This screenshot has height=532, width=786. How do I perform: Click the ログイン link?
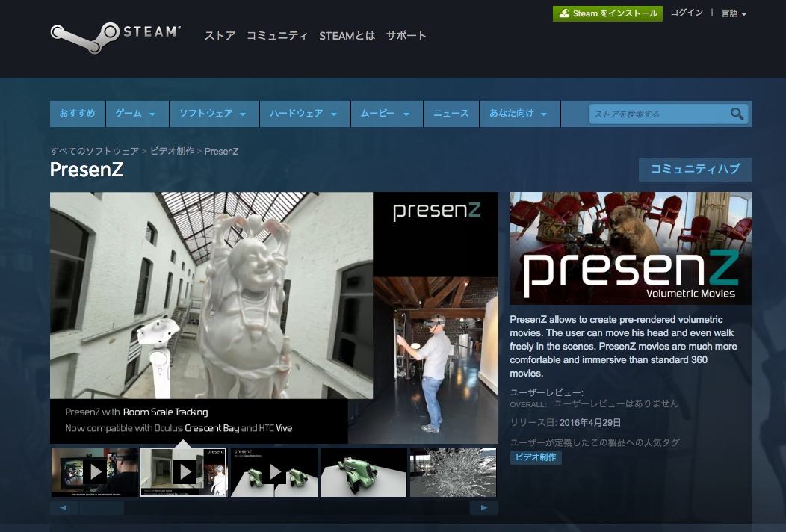click(x=686, y=13)
